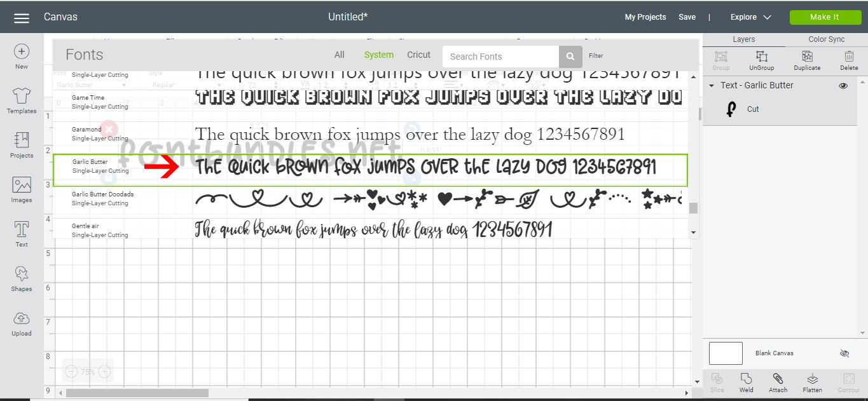Switch to the Layers tab
Screen dimensions: 868x401
(744, 39)
